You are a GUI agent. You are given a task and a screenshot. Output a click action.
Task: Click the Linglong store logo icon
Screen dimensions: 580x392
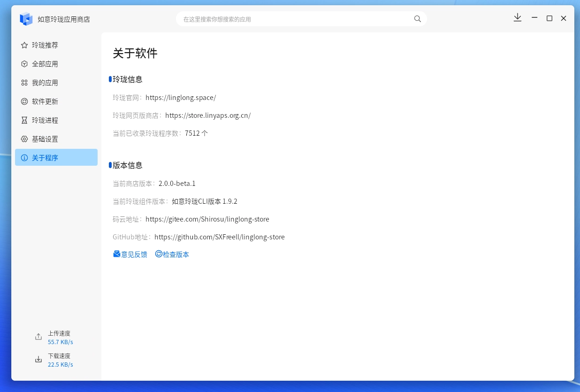pyautogui.click(x=26, y=19)
